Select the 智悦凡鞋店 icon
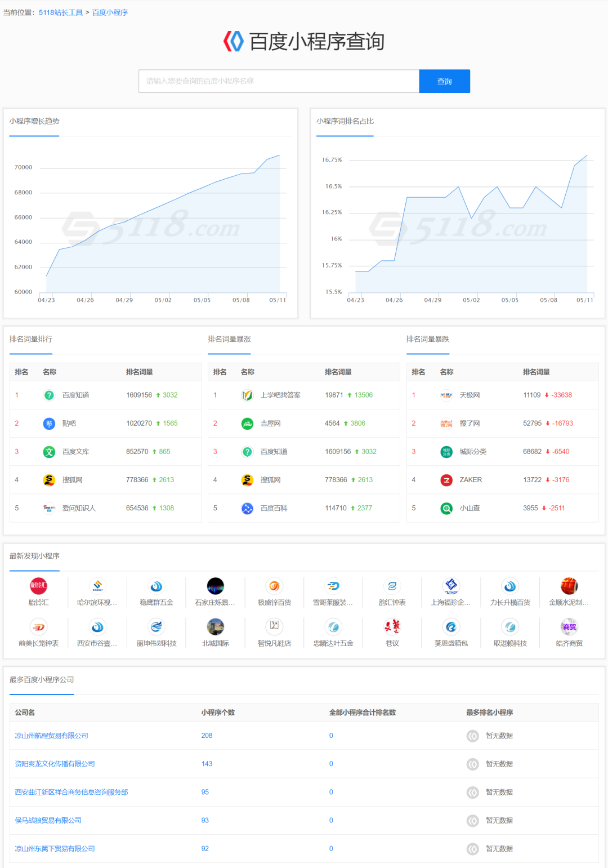 274,627
